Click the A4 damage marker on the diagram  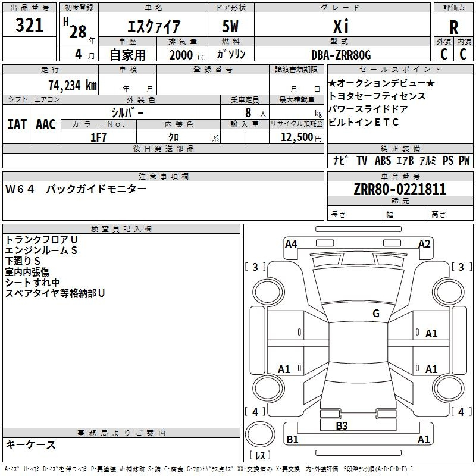[291, 243]
